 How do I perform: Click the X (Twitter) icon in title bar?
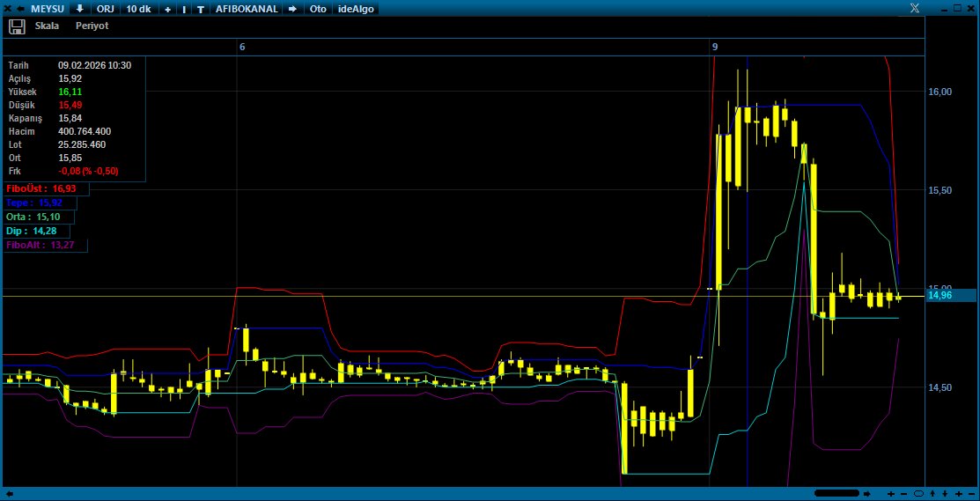pos(914,8)
